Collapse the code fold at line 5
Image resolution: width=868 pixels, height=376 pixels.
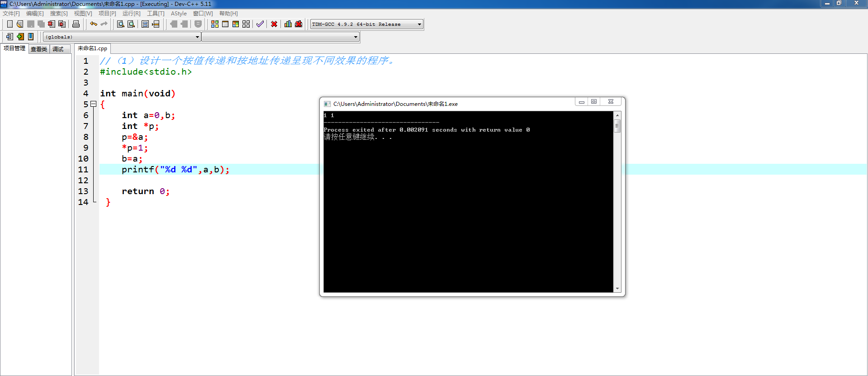(x=94, y=104)
